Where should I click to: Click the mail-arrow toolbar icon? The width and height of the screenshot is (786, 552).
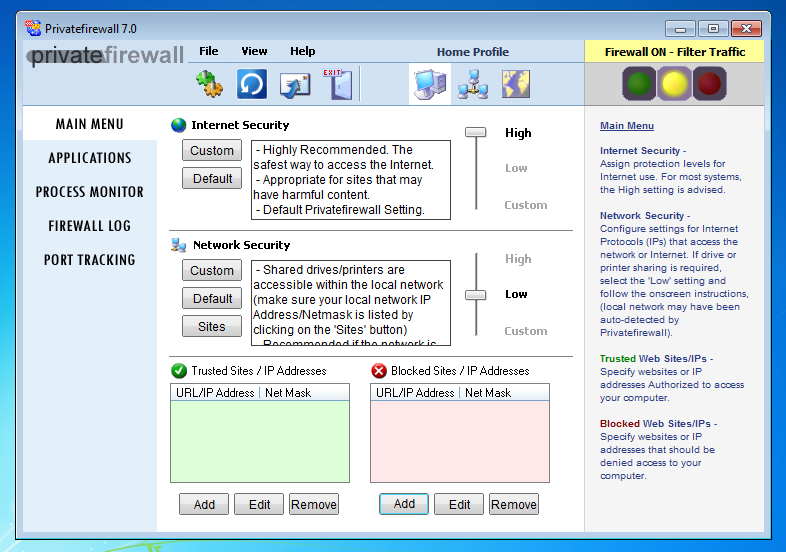(295, 84)
